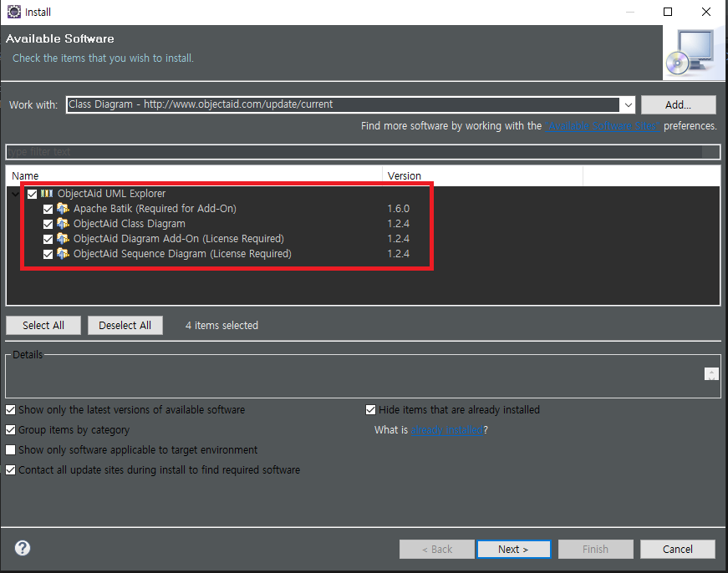Select the ObjectAid UML Explorer category label
728x573 pixels.
(111, 194)
